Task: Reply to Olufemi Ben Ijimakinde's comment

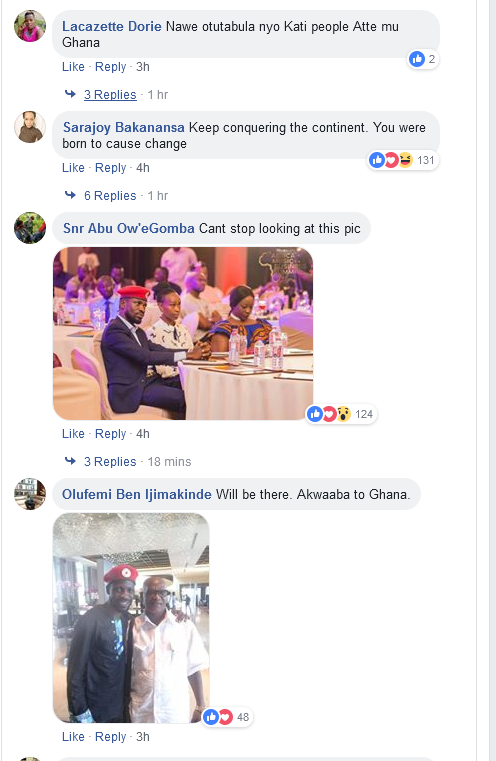Action: tap(110, 736)
